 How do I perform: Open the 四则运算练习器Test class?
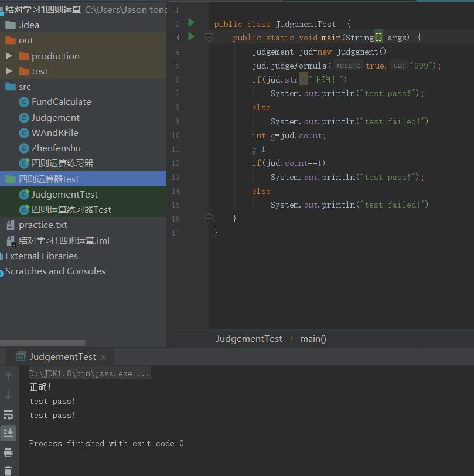tap(71, 209)
